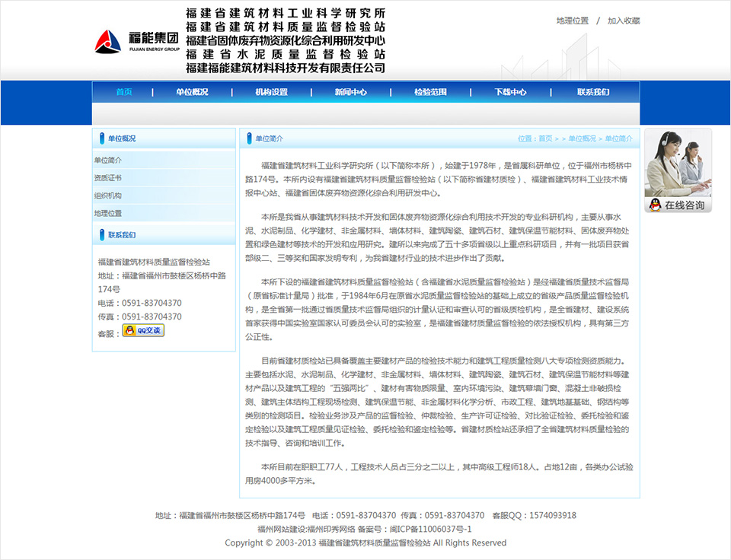Click the QQ penguin icon beside 在线咨询
Viewport: 731px width, 560px height.
pos(656,203)
